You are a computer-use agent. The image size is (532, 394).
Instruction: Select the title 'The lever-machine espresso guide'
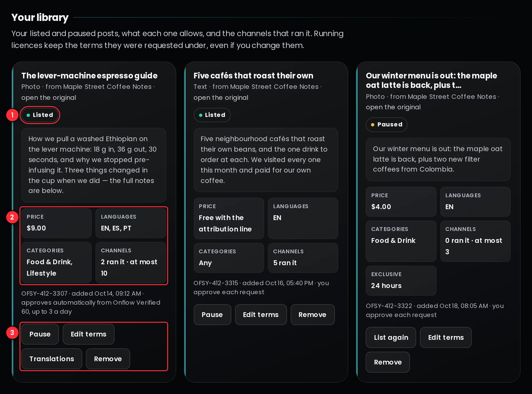(x=89, y=76)
